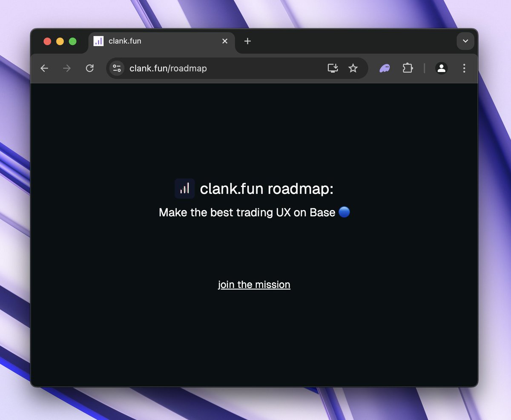Screen dimensions: 511x420
Task: Open the user profile avatar
Action: tap(442, 68)
